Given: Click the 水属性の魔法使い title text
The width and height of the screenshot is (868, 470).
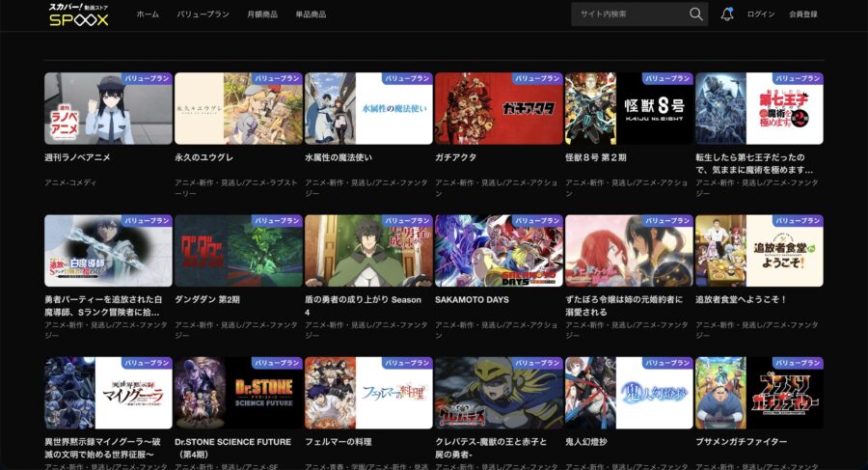Looking at the screenshot, I should [339, 156].
